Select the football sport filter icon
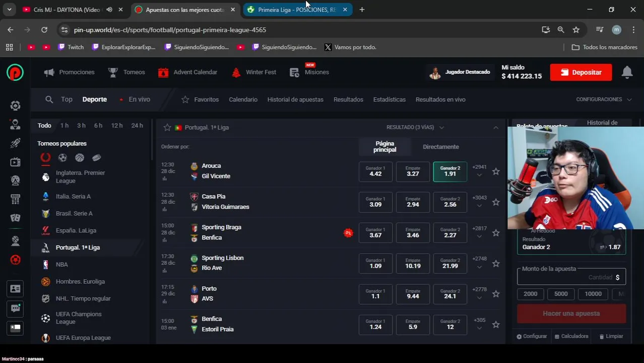The height and width of the screenshot is (363, 644). click(62, 158)
